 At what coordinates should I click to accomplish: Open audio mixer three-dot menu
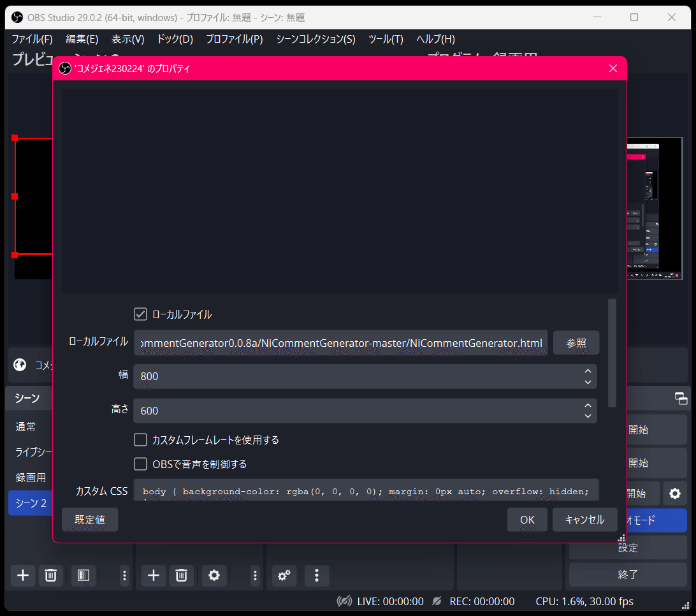[x=317, y=576]
